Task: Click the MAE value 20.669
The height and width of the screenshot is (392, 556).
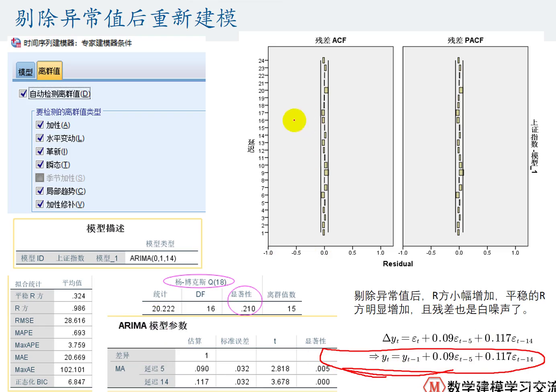Action: point(75,358)
